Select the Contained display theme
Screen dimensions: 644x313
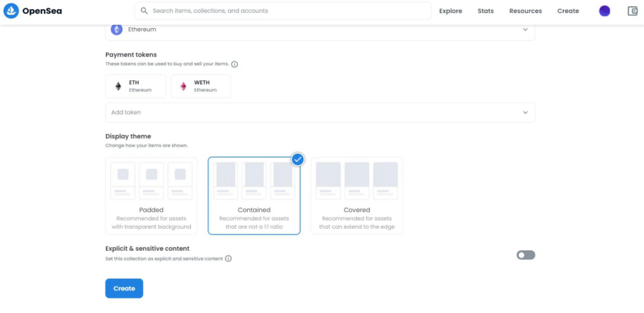click(x=255, y=196)
